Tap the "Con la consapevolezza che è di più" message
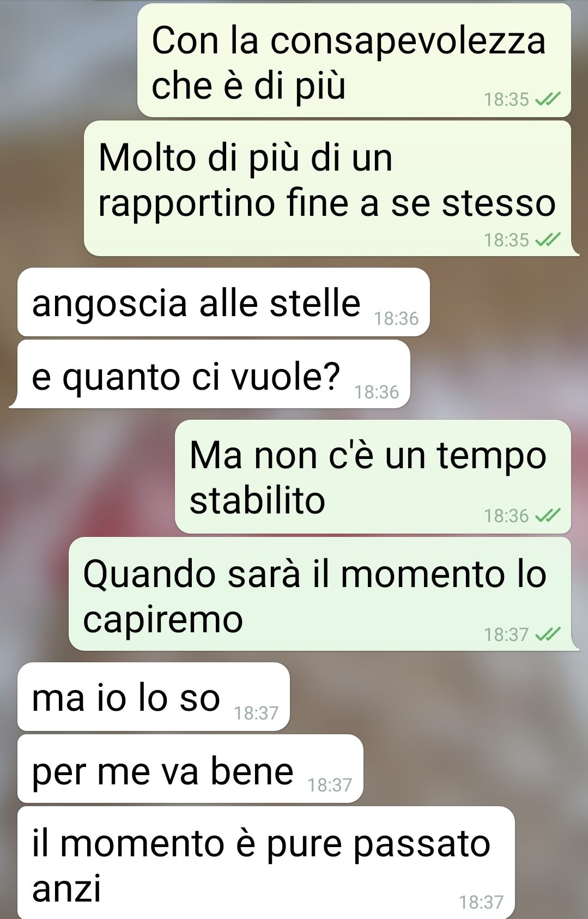 point(354,61)
